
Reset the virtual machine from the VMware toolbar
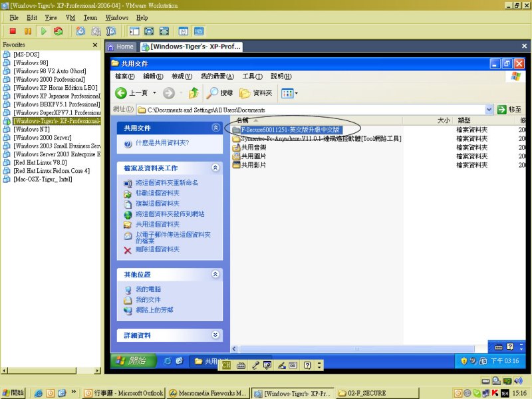pyautogui.click(x=59, y=31)
